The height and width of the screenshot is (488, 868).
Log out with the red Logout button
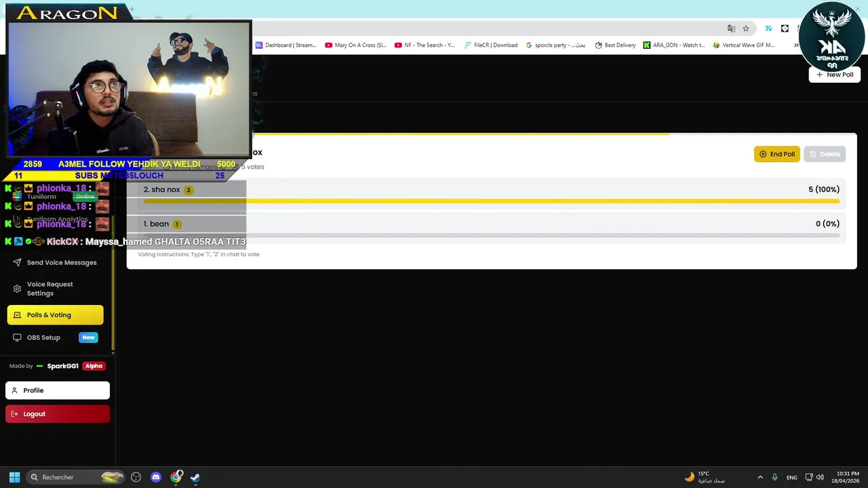(x=58, y=414)
